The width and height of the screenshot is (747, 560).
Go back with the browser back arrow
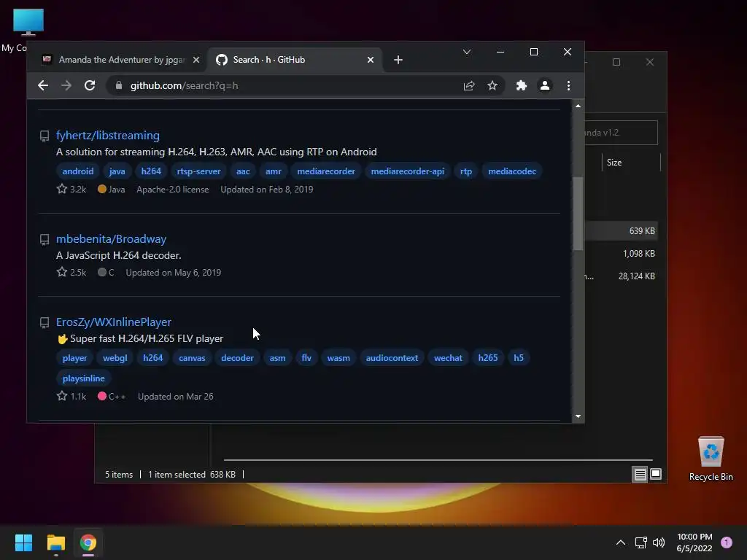pyautogui.click(x=43, y=86)
